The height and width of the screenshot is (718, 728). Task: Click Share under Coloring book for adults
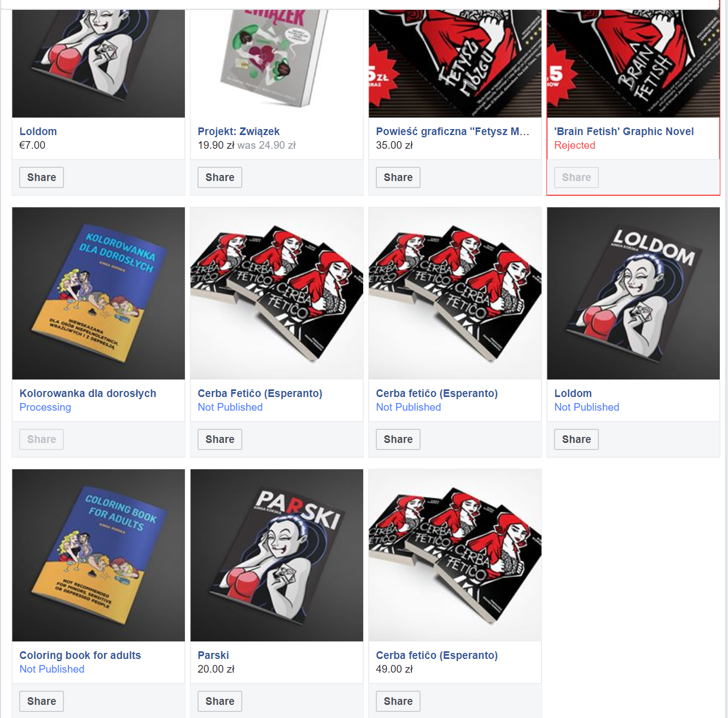42,701
